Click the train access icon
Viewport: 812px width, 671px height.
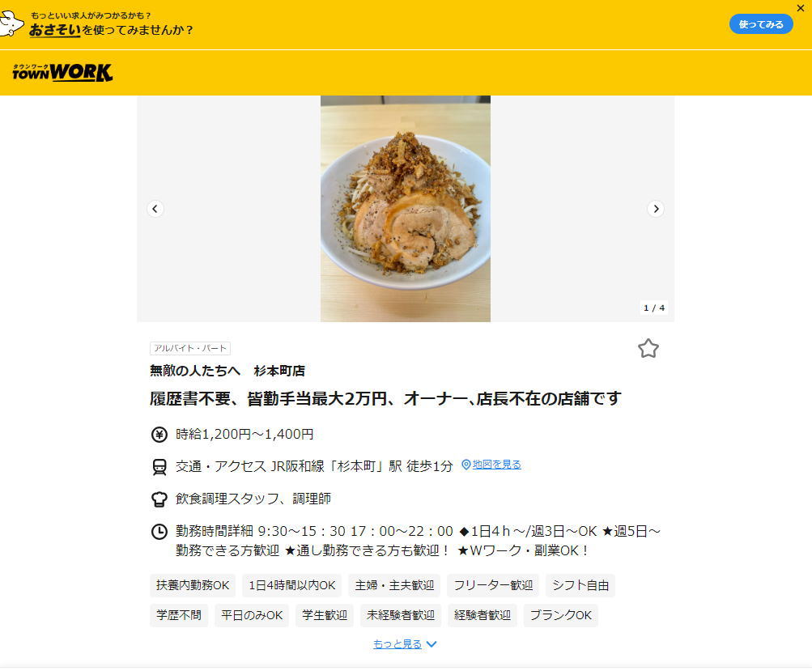[x=159, y=467]
